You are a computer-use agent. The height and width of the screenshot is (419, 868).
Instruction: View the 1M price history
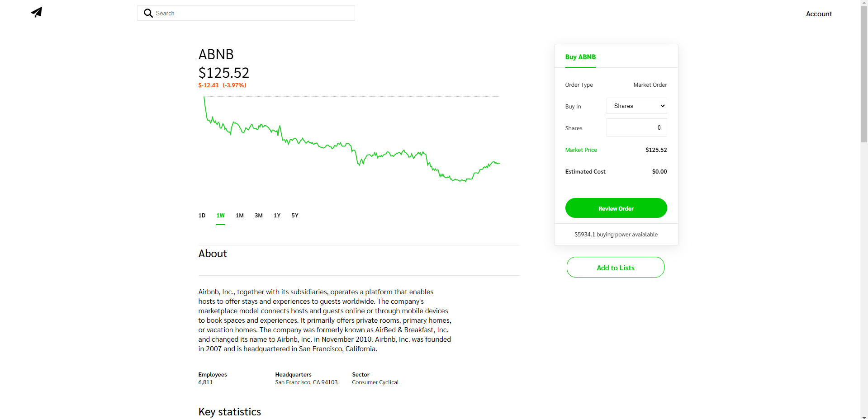(239, 216)
